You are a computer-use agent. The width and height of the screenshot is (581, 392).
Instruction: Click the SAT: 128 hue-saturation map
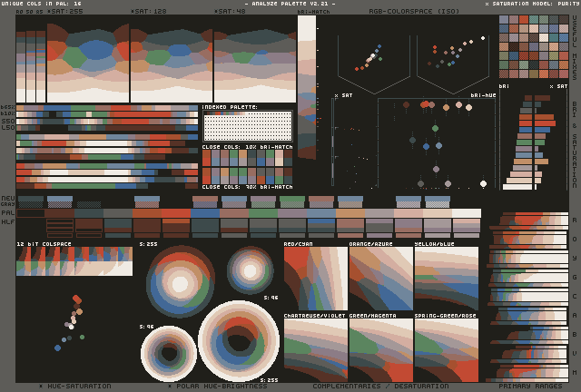click(x=172, y=59)
